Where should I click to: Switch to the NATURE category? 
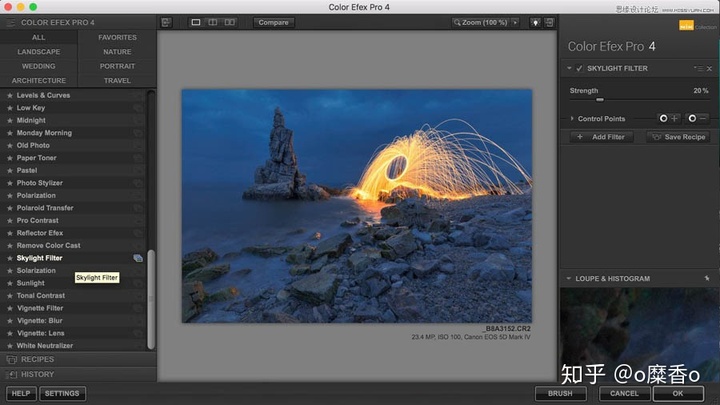118,52
